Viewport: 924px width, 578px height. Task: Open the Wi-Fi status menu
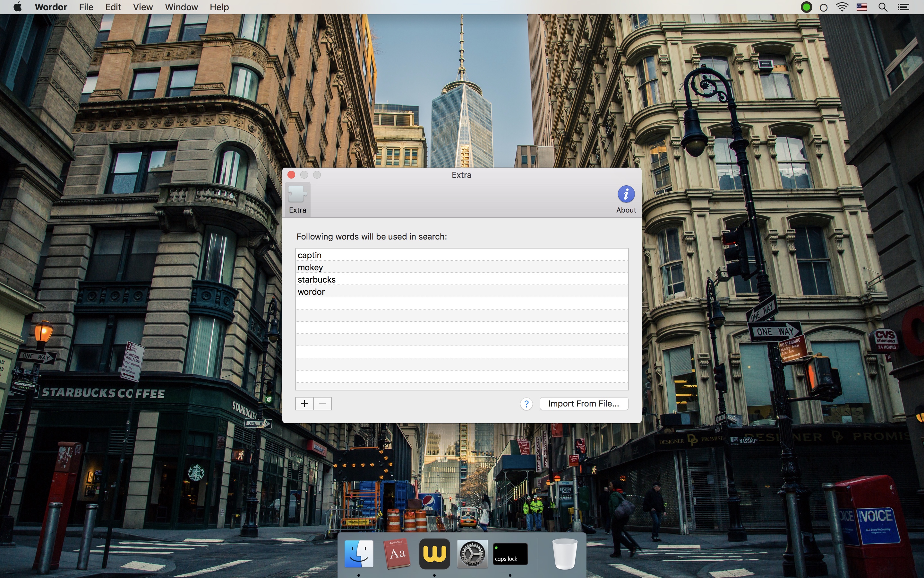(842, 7)
